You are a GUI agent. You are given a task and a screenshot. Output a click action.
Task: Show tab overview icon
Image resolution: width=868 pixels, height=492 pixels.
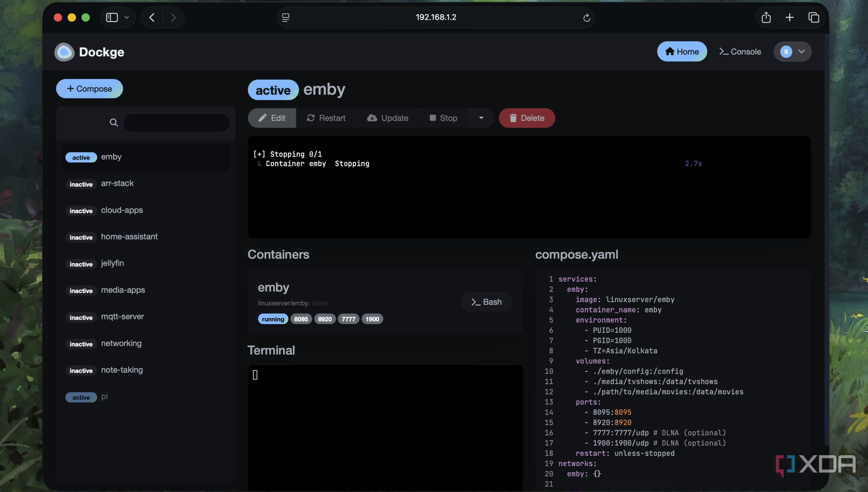coord(813,17)
